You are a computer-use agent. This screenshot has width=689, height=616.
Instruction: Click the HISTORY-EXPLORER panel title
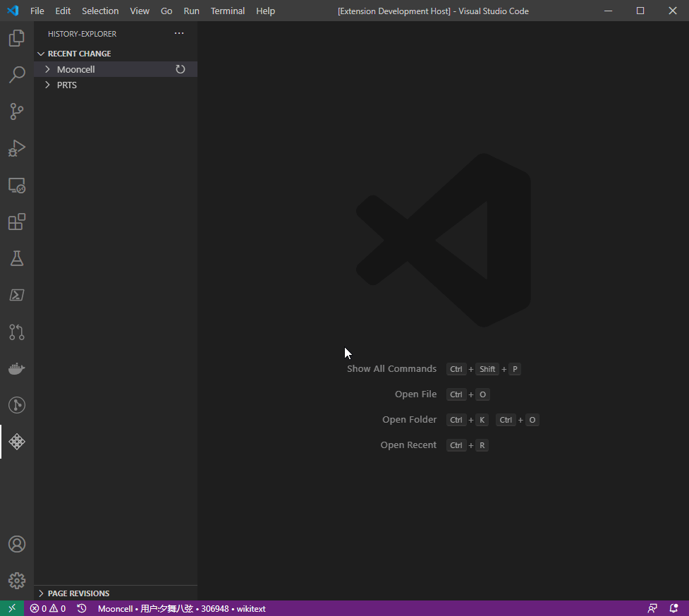pyautogui.click(x=83, y=34)
